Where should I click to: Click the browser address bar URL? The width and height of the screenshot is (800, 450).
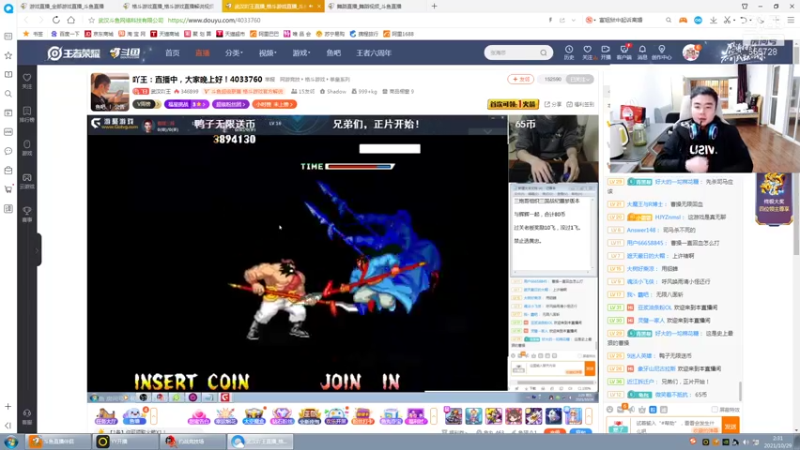pos(214,20)
